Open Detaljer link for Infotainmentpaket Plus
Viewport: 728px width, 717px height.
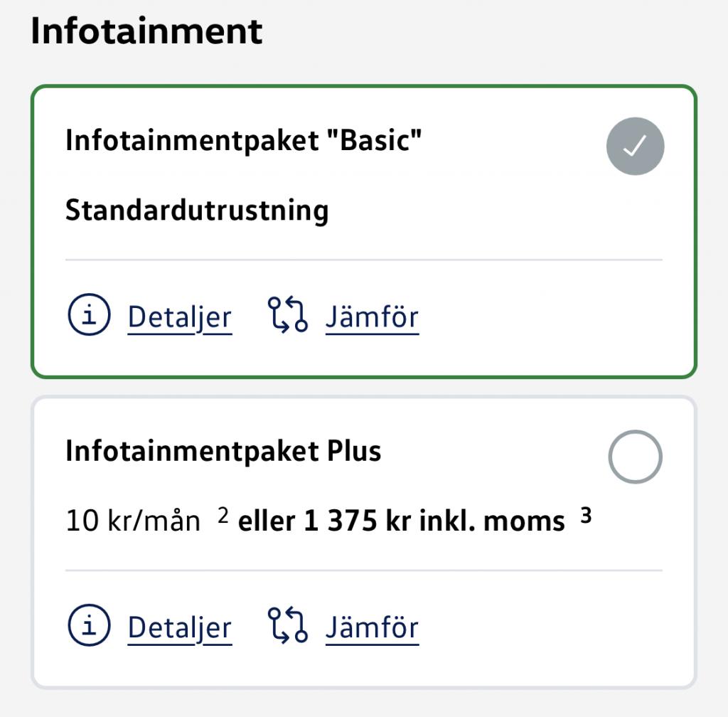179,627
